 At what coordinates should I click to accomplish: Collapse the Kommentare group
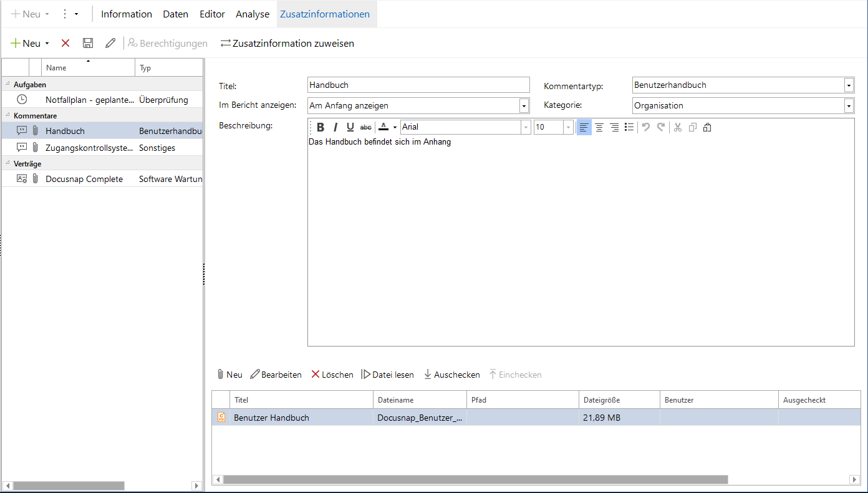click(7, 116)
